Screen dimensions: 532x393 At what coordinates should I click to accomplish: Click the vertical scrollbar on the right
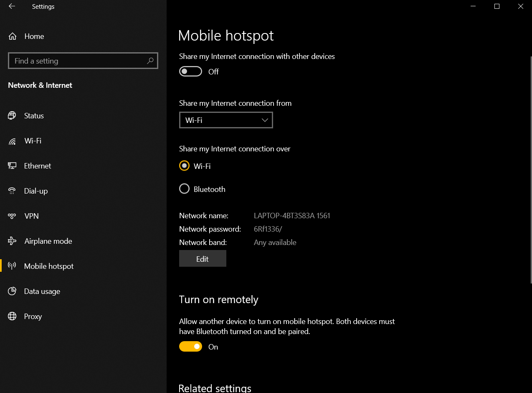click(530, 167)
